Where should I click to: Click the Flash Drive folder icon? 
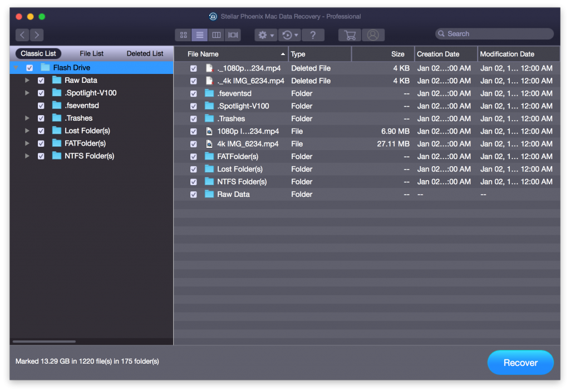click(45, 67)
